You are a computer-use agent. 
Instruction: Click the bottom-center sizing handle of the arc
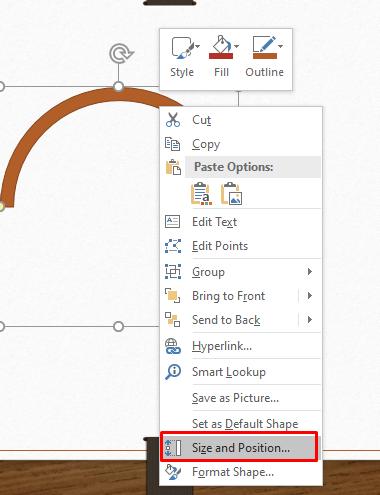coord(118,326)
